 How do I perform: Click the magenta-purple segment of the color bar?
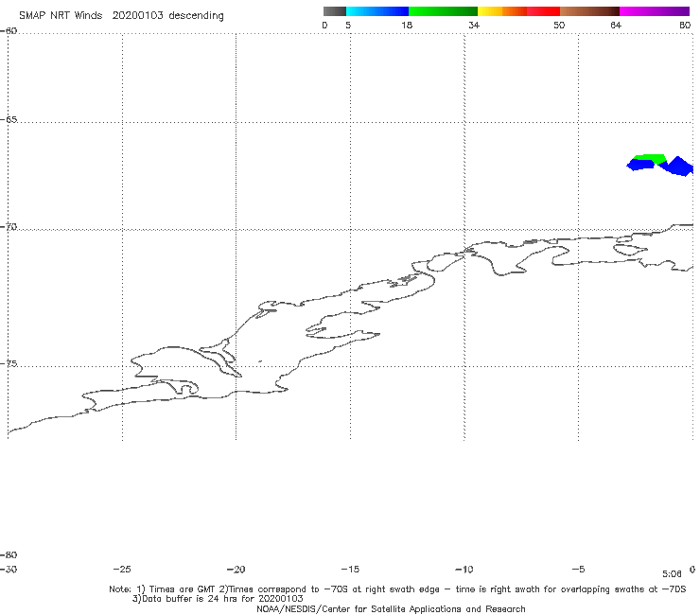tap(655, 11)
